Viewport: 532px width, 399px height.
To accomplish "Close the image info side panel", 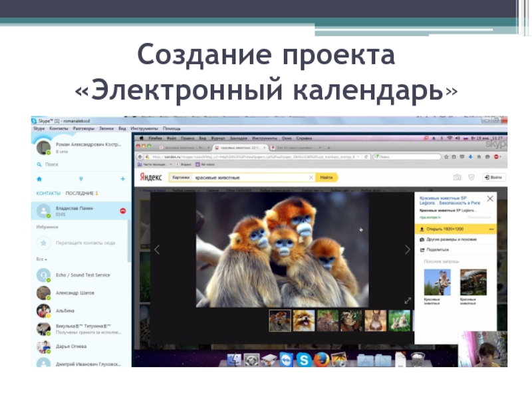I will point(490,198).
